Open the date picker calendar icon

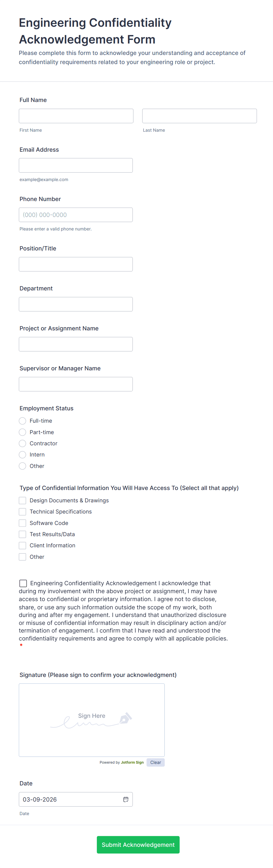tap(126, 799)
